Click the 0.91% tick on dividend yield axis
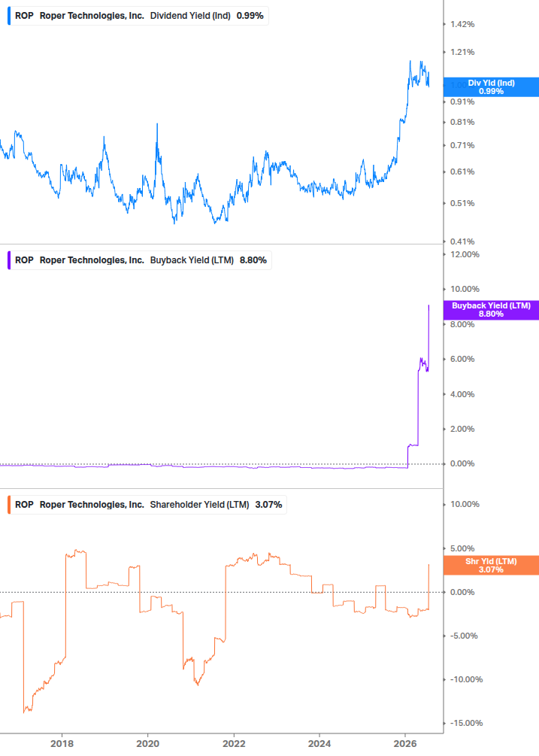 (x=462, y=102)
